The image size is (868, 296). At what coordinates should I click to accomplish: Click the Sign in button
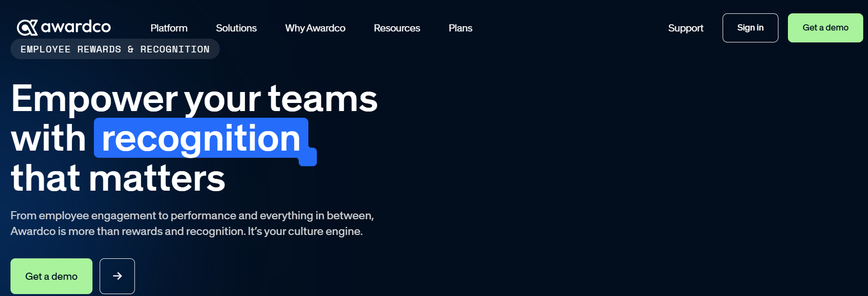[750, 28]
